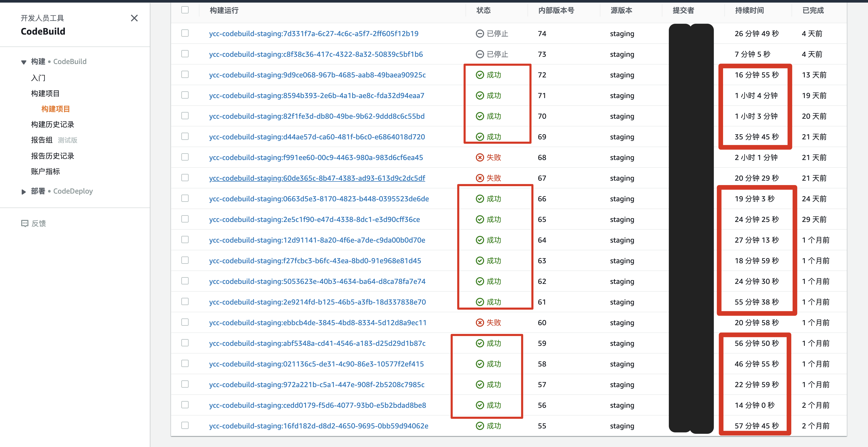Open build link ycc-codebuild-staging:9d9ce068

(317, 75)
